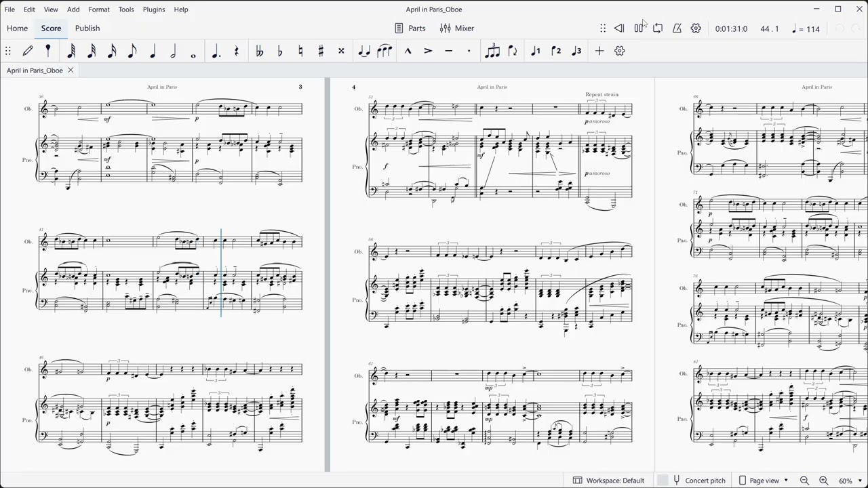The image size is (868, 488).
Task: Select the 64th note duration
Action: (x=71, y=51)
